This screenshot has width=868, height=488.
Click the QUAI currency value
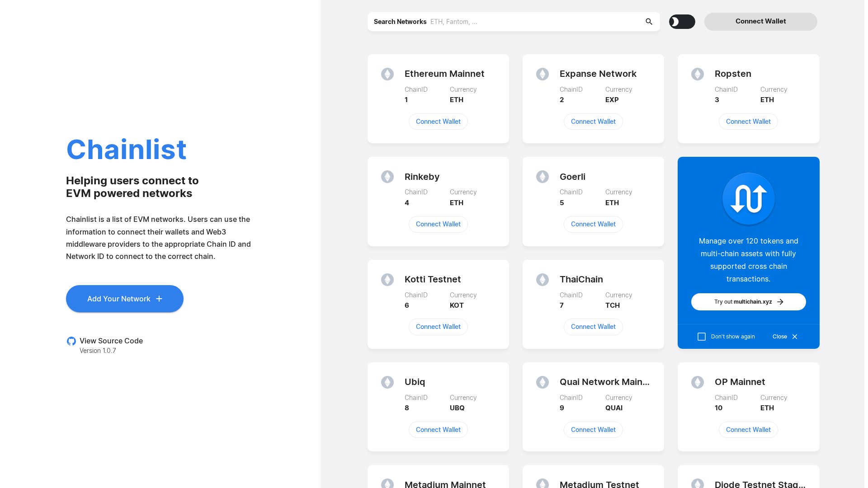614,408
